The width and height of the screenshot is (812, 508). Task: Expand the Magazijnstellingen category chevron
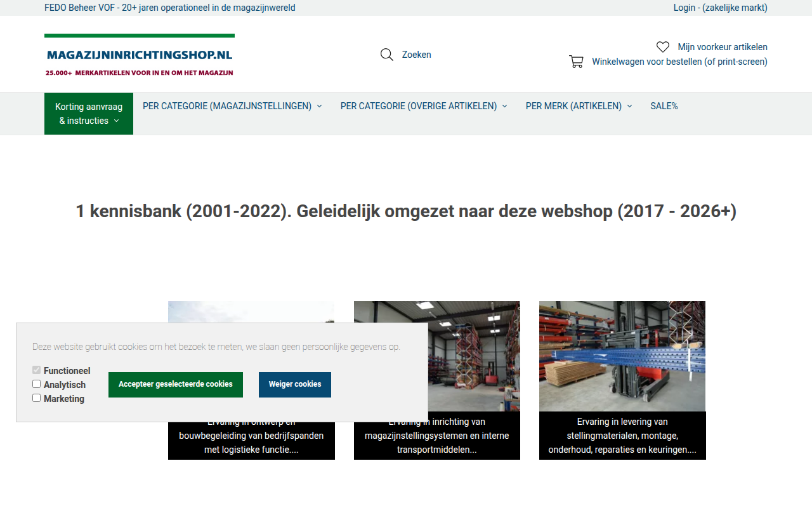point(320,106)
